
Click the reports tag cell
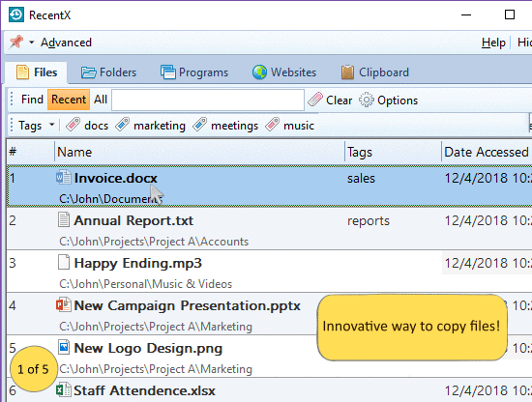[x=369, y=221]
